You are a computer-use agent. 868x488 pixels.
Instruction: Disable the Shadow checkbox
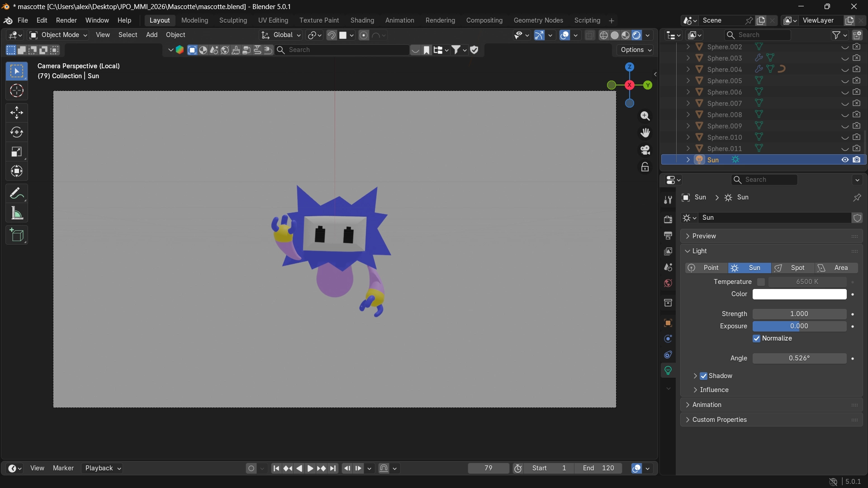point(704,376)
